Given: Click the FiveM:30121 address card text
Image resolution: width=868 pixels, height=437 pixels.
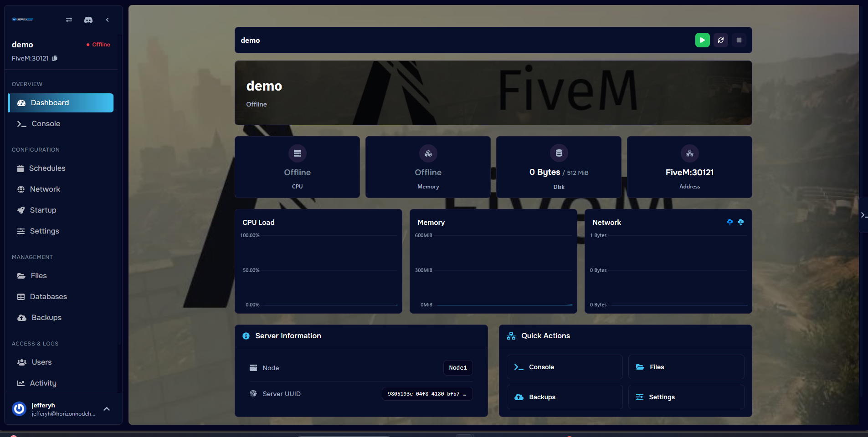Looking at the screenshot, I should tap(690, 173).
